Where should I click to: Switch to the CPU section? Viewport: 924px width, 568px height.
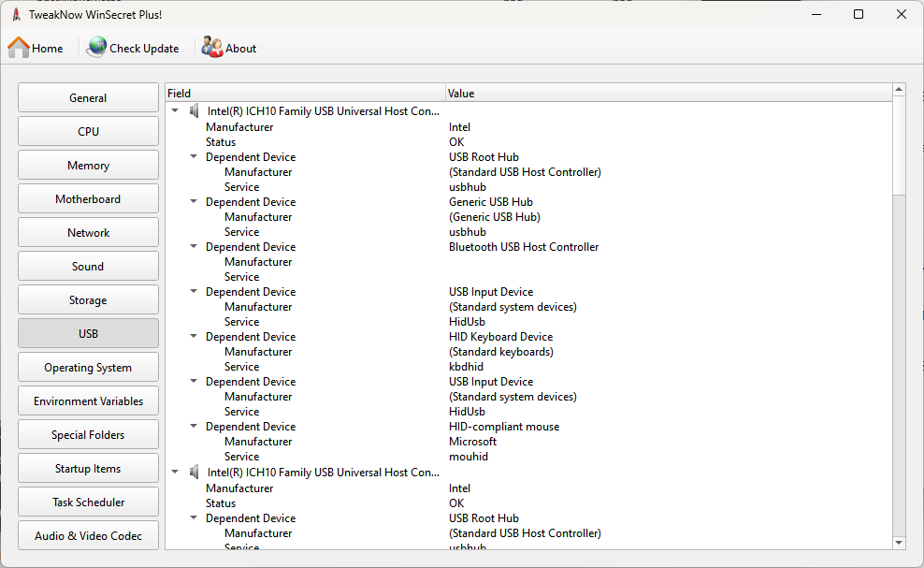[x=89, y=131]
